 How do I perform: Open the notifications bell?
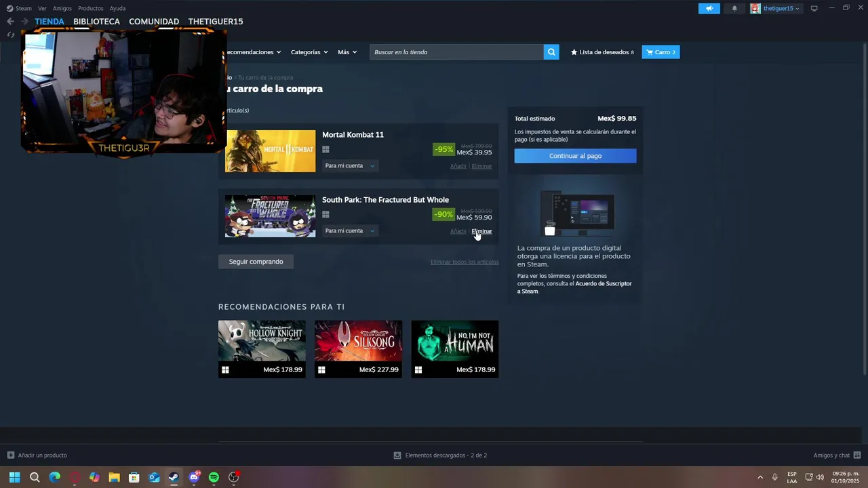[734, 8]
